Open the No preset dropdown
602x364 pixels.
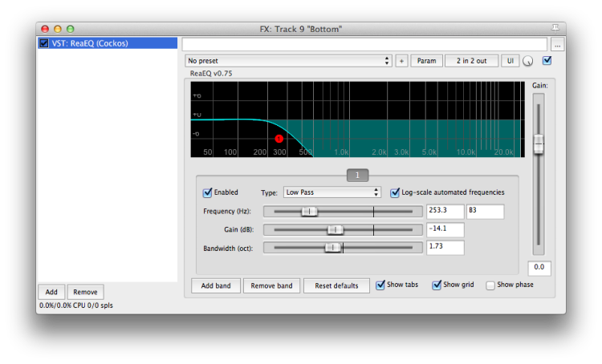tap(288, 61)
